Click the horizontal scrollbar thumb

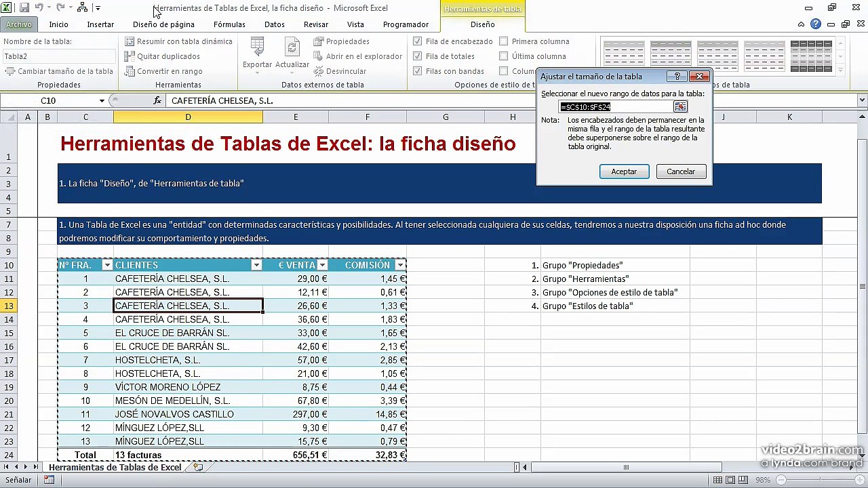tap(626, 467)
